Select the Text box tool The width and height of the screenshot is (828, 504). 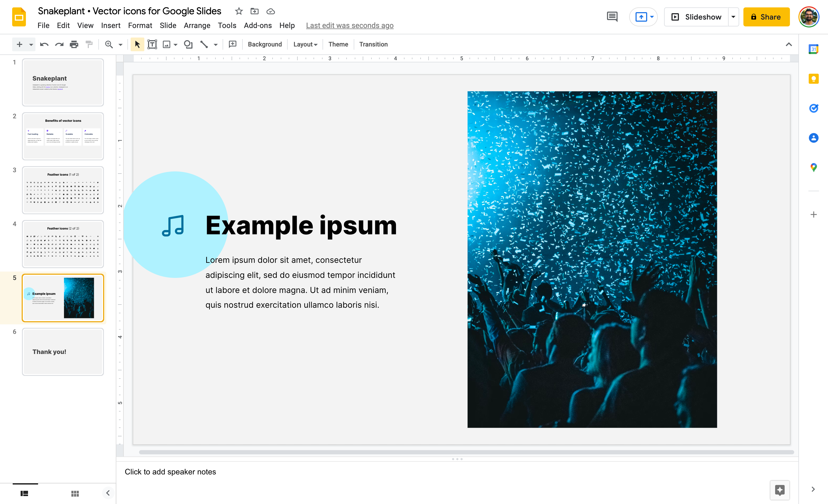point(152,44)
